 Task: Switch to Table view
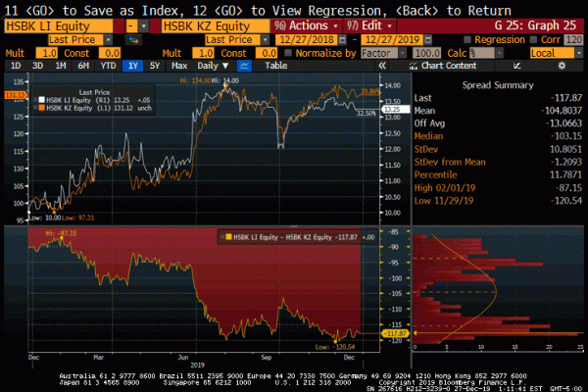coord(276,66)
